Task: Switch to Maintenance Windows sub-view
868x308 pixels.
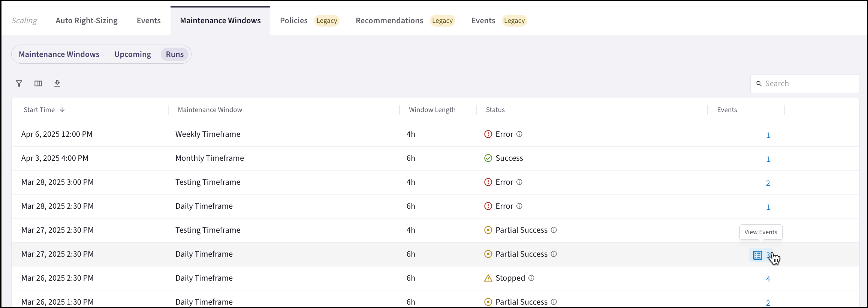Action: [59, 54]
